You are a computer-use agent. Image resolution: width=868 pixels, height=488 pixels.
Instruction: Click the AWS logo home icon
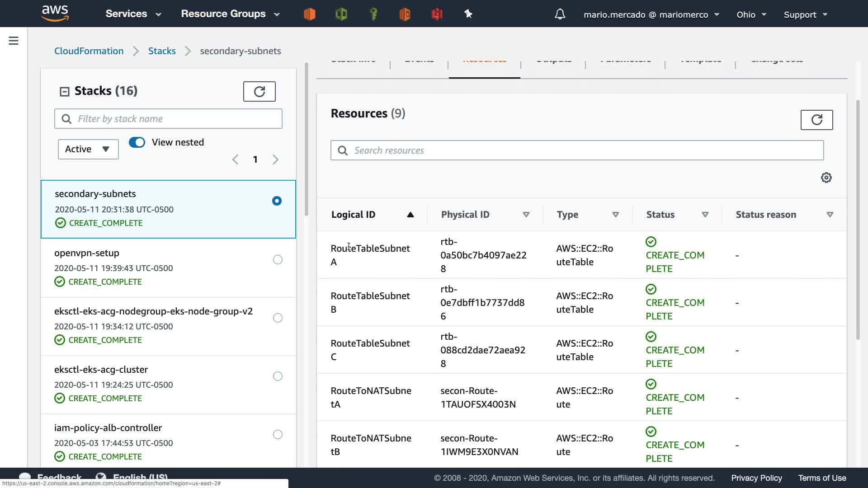click(55, 14)
